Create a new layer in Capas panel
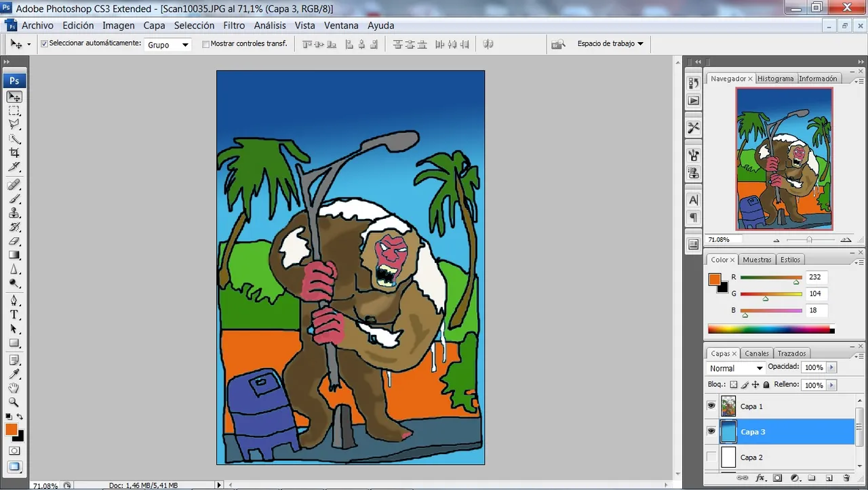This screenshot has width=868, height=490. [x=829, y=478]
